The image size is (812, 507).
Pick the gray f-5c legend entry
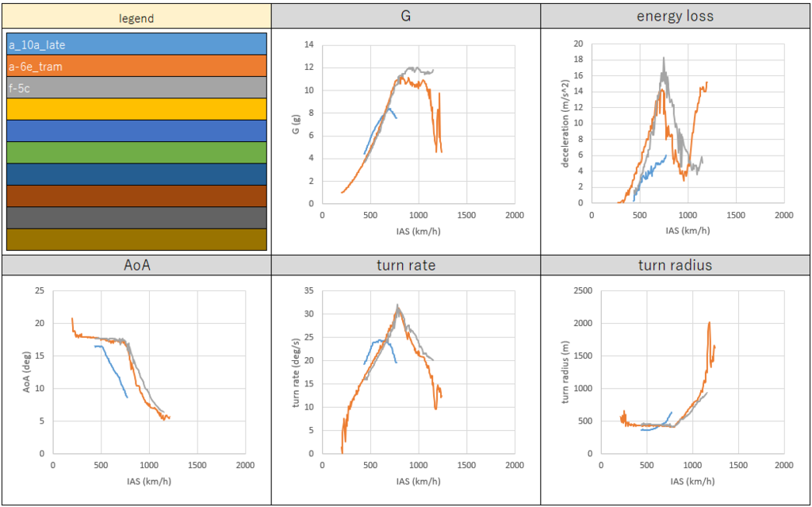pyautogui.click(x=136, y=88)
